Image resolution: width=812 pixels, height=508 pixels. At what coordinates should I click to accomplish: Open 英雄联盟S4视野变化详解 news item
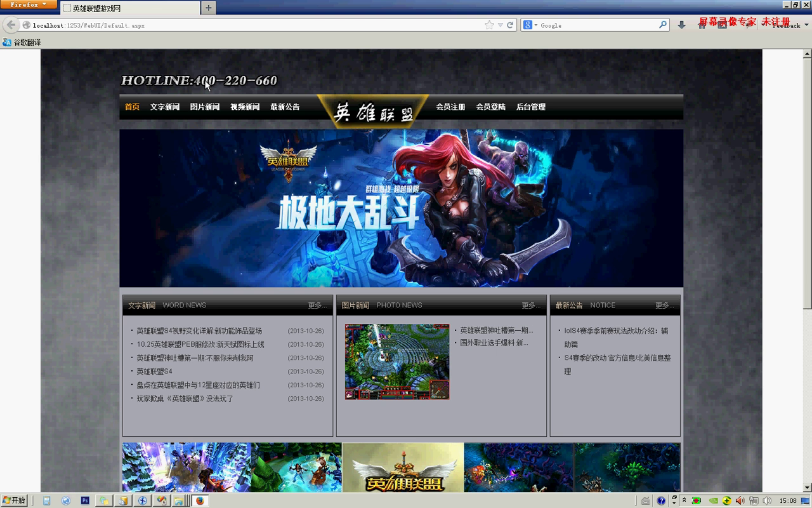coord(199,331)
